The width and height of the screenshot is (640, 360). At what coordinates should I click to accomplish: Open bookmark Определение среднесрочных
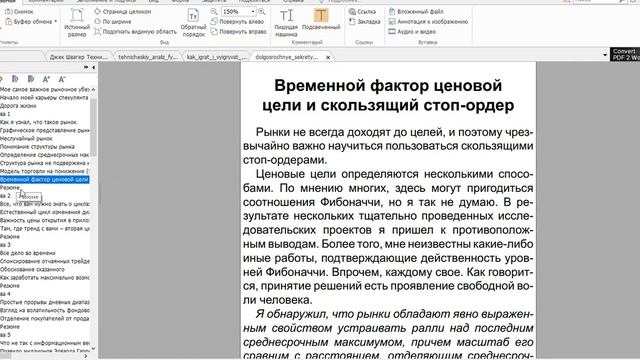click(44, 155)
